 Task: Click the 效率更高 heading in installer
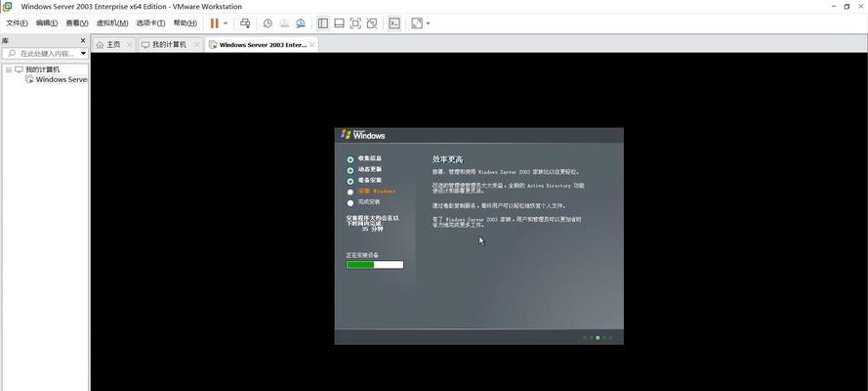point(447,159)
